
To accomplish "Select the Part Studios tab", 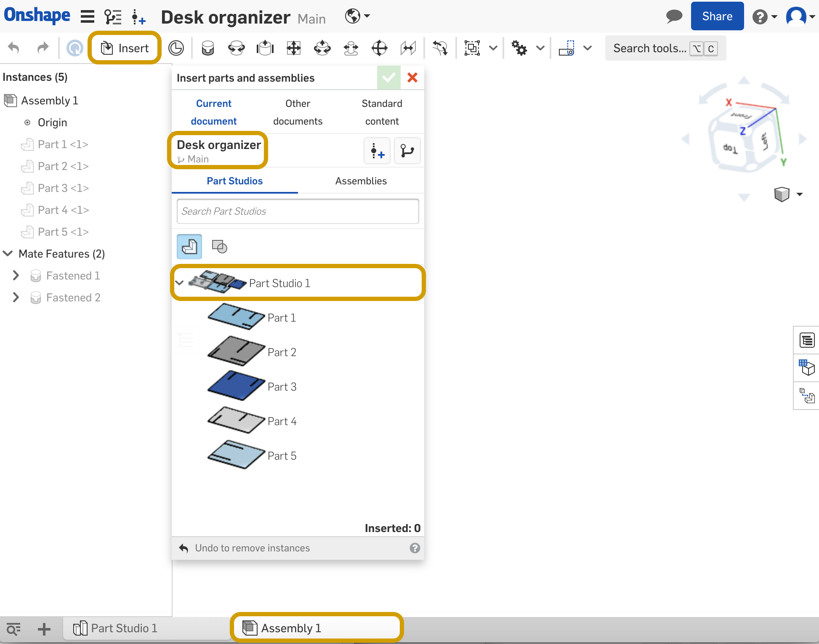I will (x=235, y=181).
